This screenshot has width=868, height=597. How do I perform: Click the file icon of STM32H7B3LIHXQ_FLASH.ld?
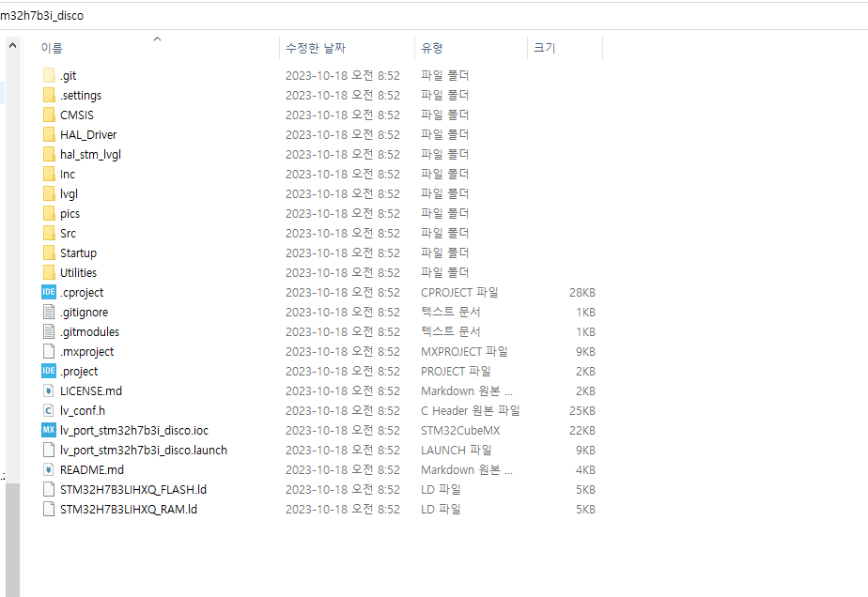pos(49,490)
